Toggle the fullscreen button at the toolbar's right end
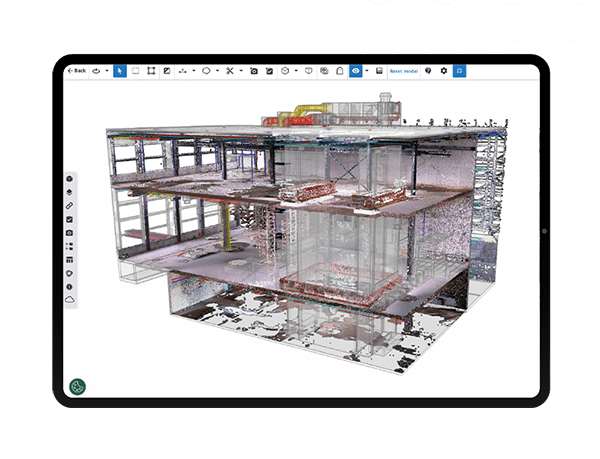This screenshot has width=600, height=459. 460,71
